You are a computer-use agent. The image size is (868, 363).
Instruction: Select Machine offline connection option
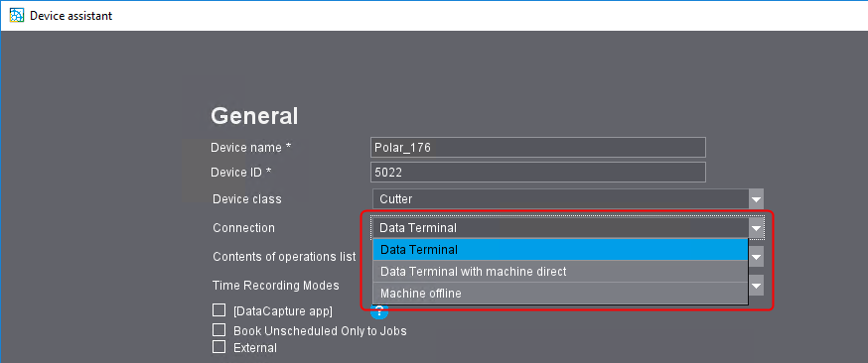[x=560, y=294]
